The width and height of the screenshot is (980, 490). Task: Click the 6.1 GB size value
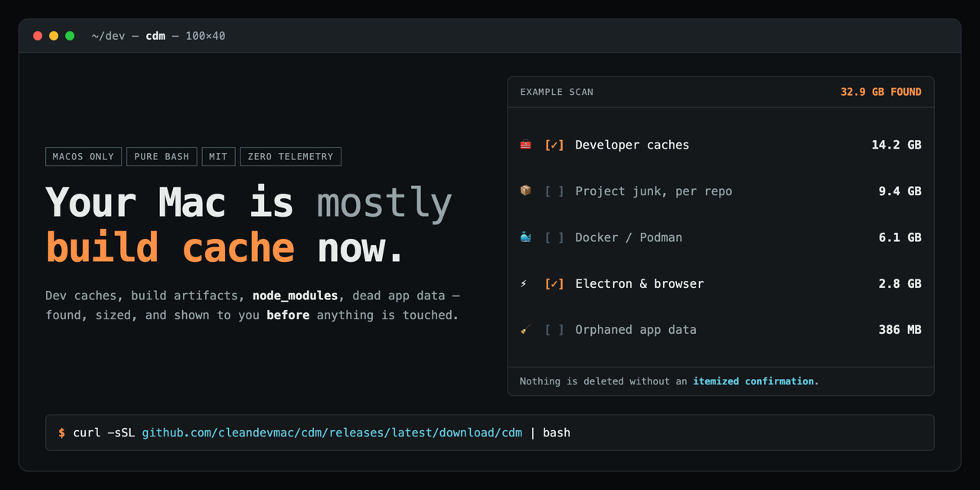(x=900, y=237)
